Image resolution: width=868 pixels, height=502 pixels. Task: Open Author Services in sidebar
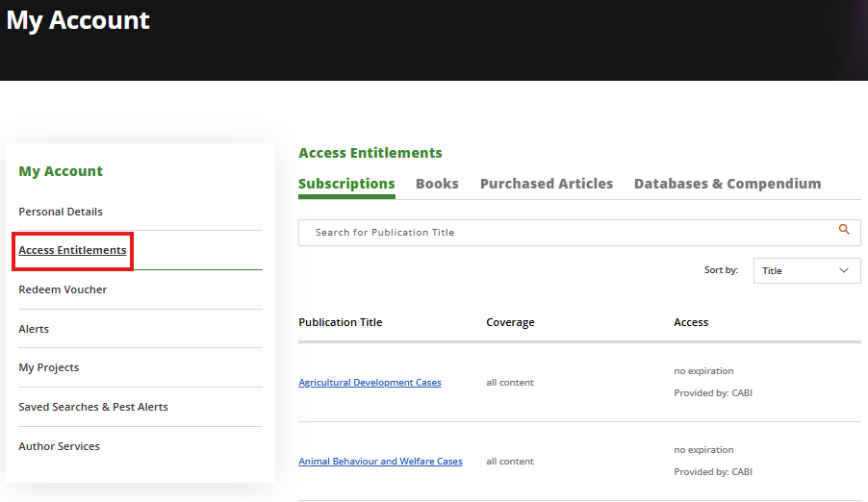click(60, 446)
